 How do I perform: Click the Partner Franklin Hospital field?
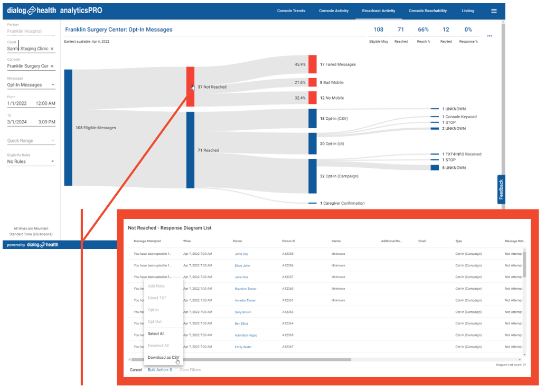31,31
